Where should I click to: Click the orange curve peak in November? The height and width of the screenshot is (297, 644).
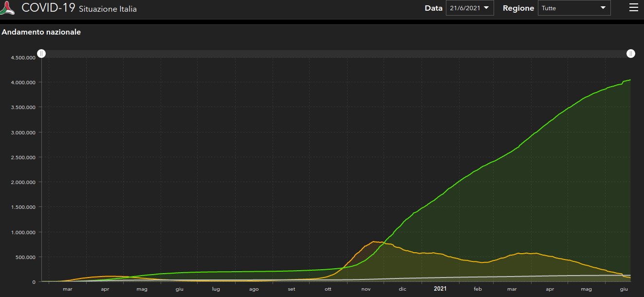click(x=374, y=241)
